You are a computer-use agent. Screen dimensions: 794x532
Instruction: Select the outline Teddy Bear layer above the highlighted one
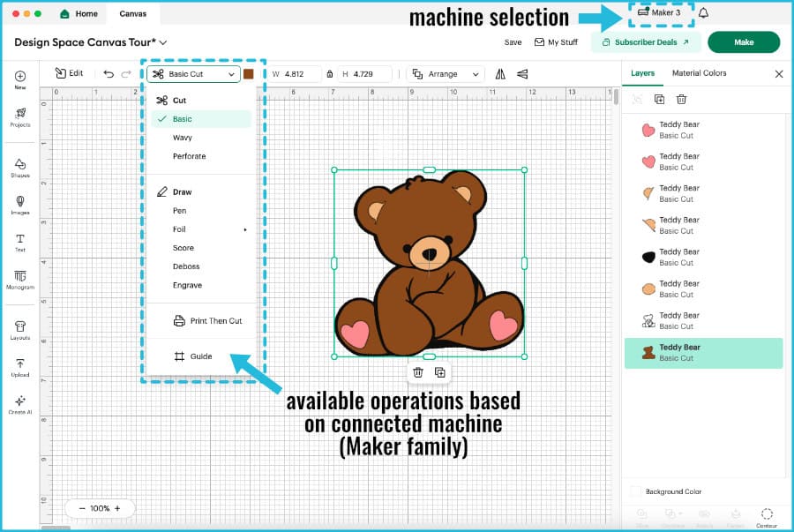[703, 321]
